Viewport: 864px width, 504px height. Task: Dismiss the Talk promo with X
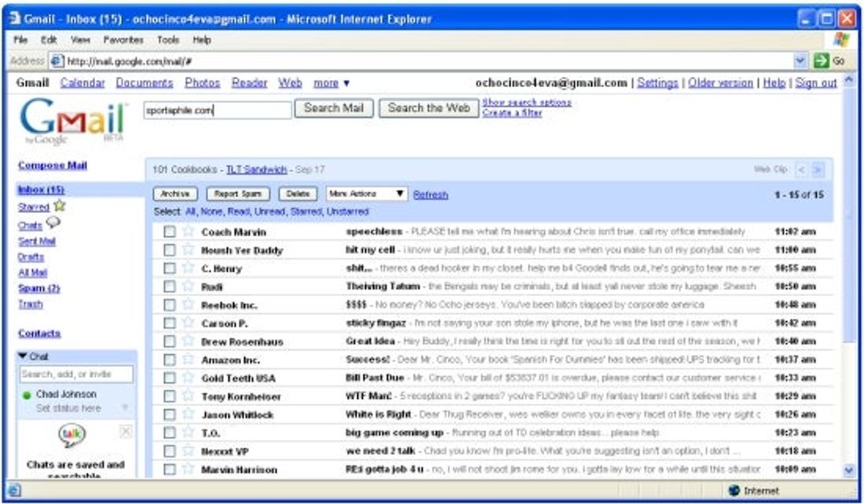tap(126, 431)
